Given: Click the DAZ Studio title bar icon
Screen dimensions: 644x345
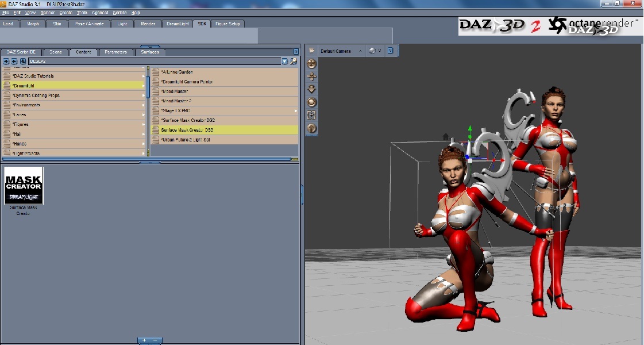Looking at the screenshot, I should pos(3,3).
